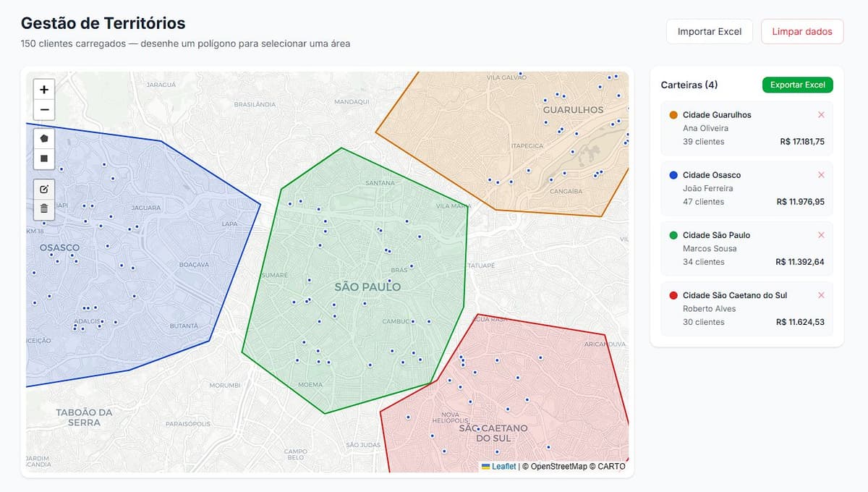Screen dimensions: 868x492
Task: Zoom out of the map
Action: (44, 110)
